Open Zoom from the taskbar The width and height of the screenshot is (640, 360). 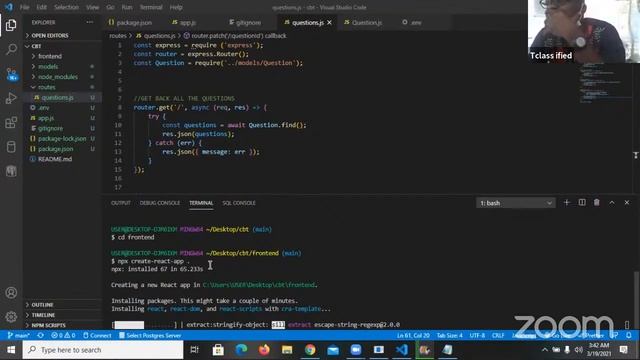356,350
